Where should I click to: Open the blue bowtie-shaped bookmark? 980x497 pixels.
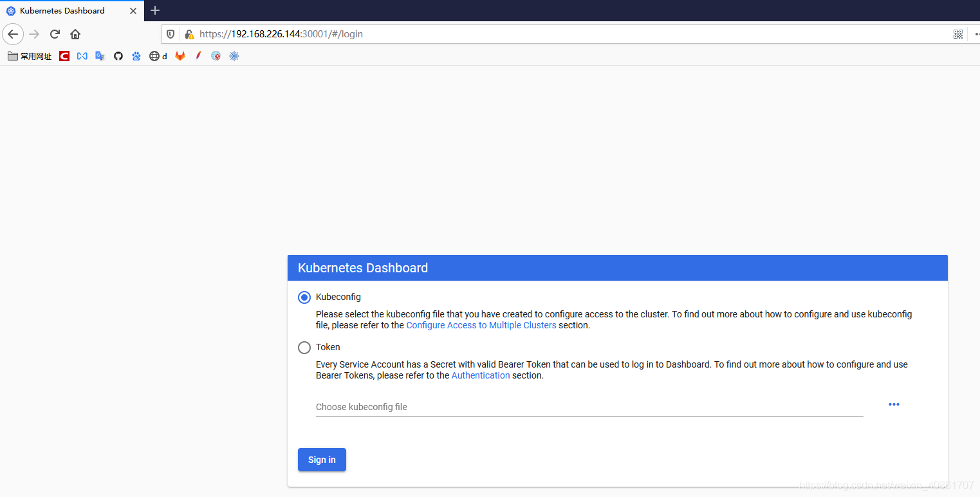pyautogui.click(x=82, y=56)
